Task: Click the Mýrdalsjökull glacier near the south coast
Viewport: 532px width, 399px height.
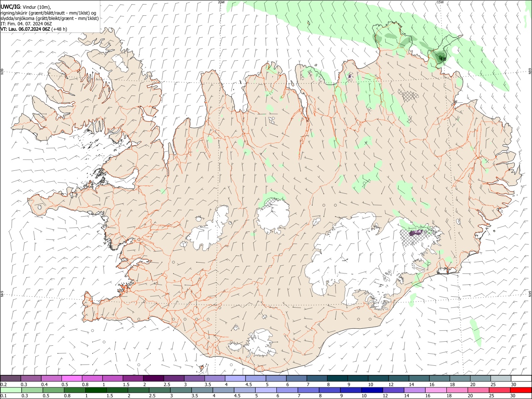Action: pyautogui.click(x=260, y=343)
